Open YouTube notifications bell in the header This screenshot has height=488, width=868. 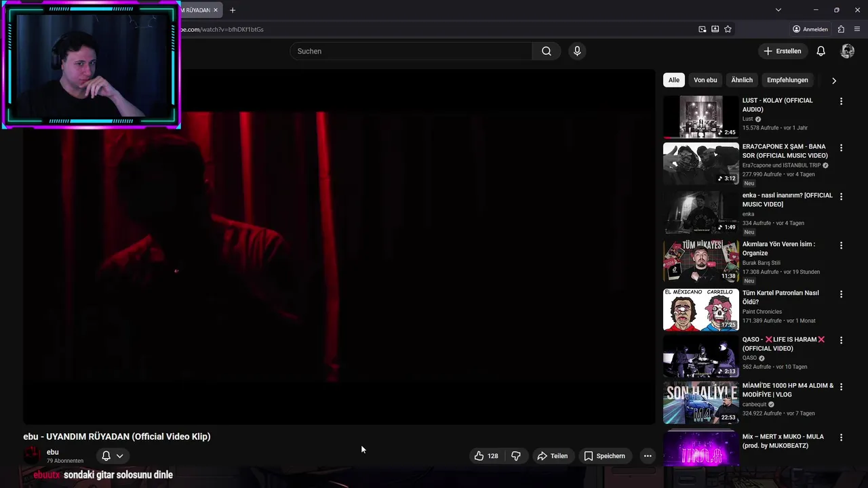pyautogui.click(x=821, y=51)
